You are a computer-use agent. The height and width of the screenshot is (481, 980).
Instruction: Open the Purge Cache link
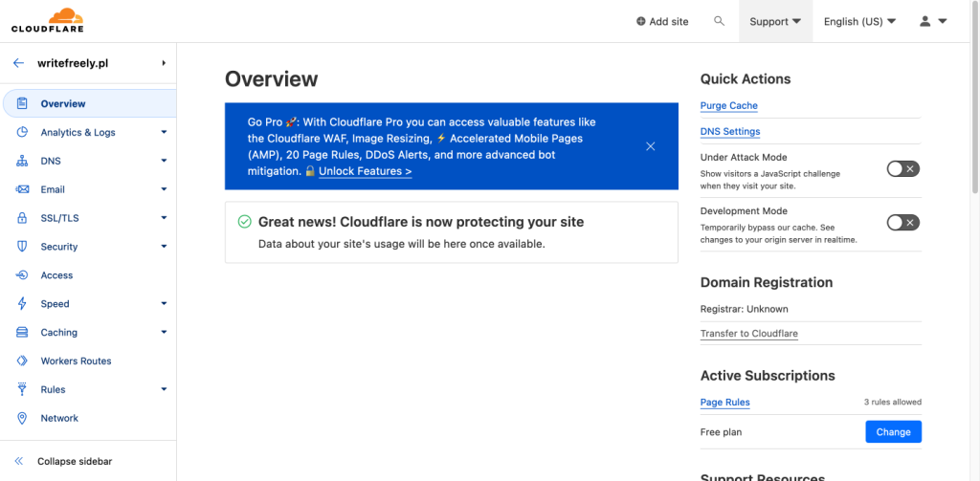point(728,106)
